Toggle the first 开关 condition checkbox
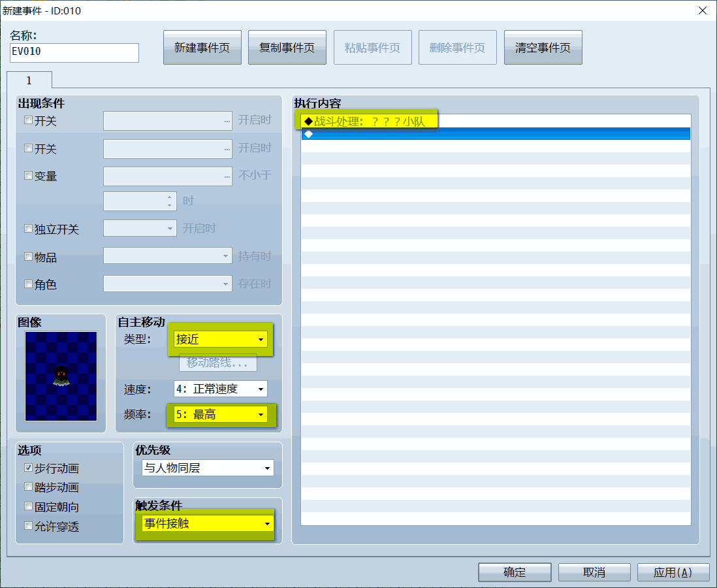Viewport: 717px width, 588px height. [x=28, y=120]
